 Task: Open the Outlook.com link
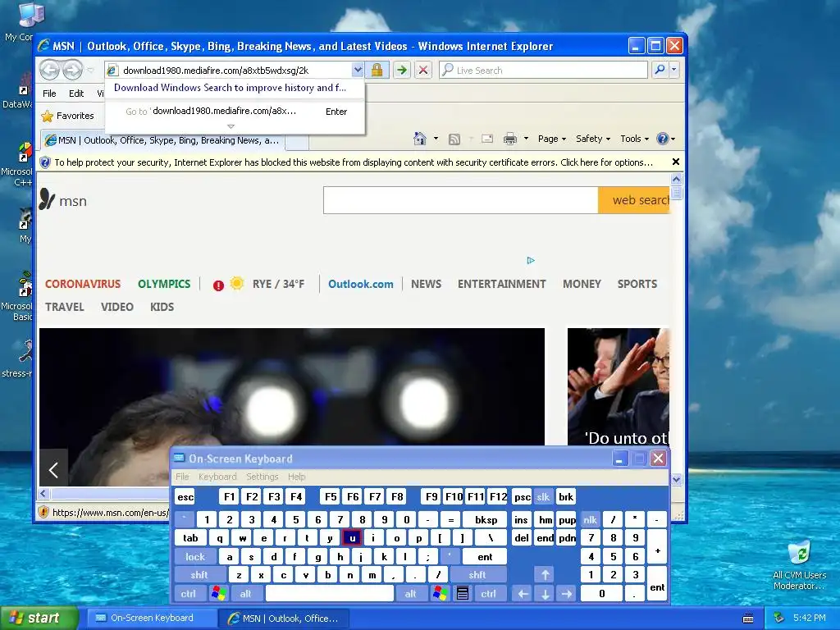coord(361,284)
